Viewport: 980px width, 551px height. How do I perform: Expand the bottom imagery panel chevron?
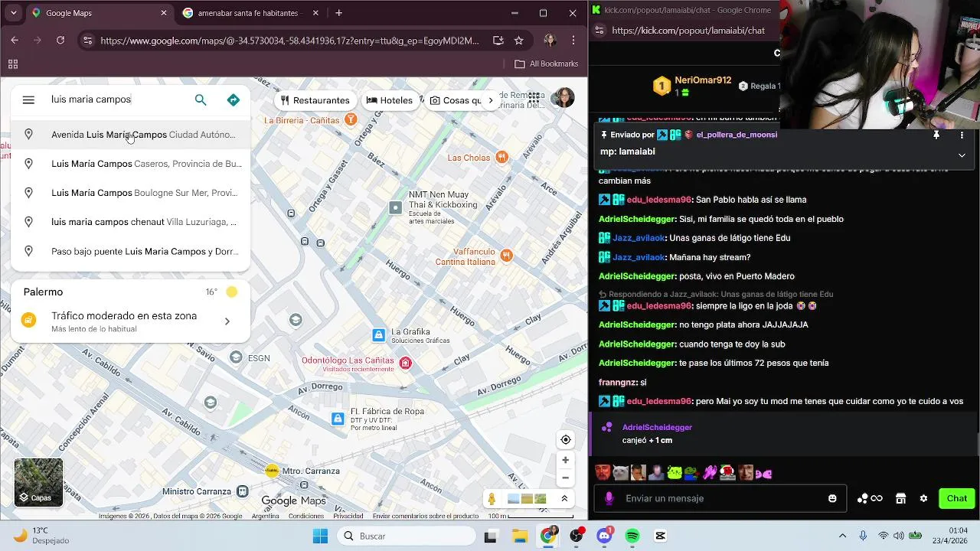click(x=564, y=499)
